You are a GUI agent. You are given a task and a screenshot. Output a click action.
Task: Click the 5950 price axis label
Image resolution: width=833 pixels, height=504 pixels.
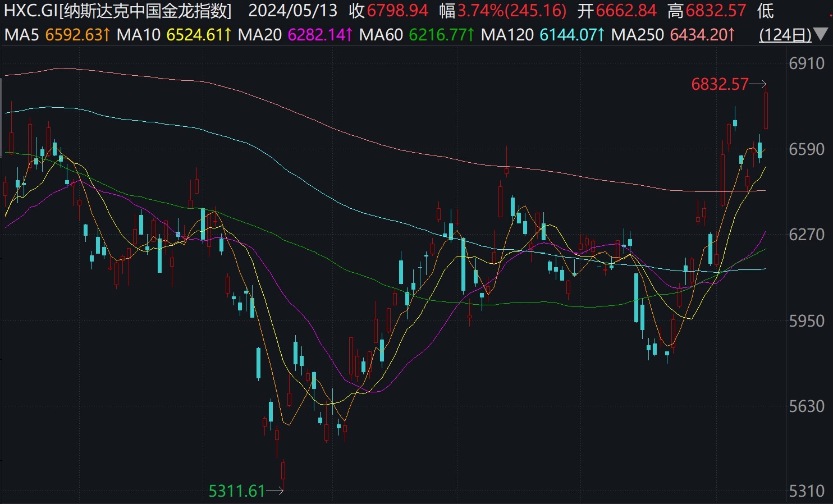tap(807, 321)
